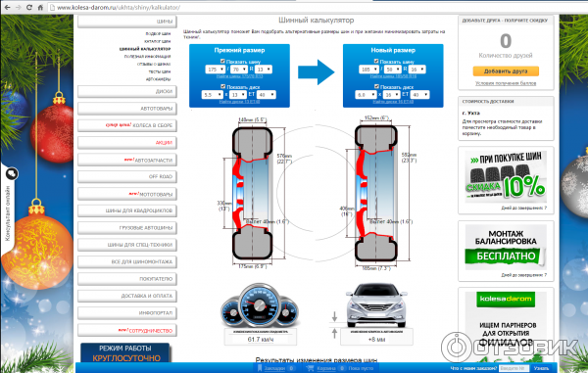Open the previous disk ET 40 offset dropdown
Viewport: 588px width, 373px height.
[x=266, y=95]
